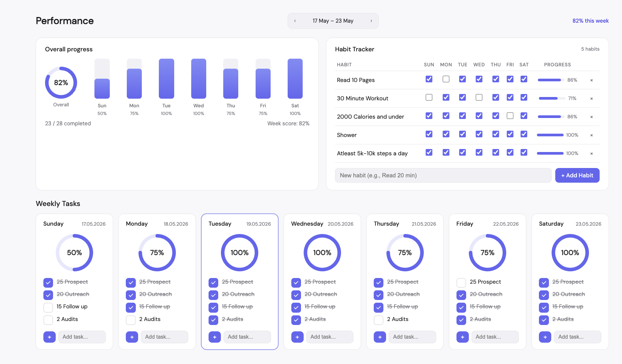Open the 17 May – 23 May date range
Screen dimensions: 622x364
tap(333, 21)
